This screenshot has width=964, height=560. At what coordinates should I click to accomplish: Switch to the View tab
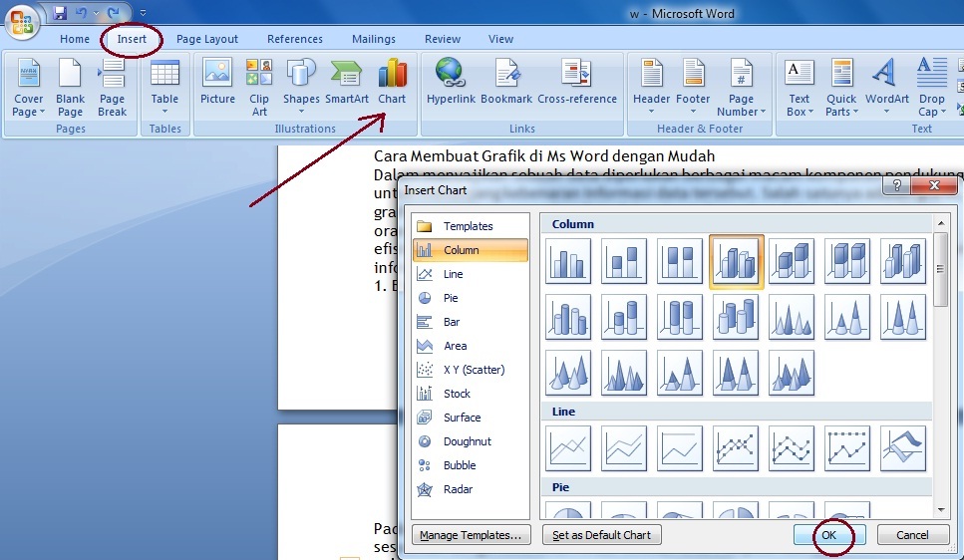click(500, 39)
